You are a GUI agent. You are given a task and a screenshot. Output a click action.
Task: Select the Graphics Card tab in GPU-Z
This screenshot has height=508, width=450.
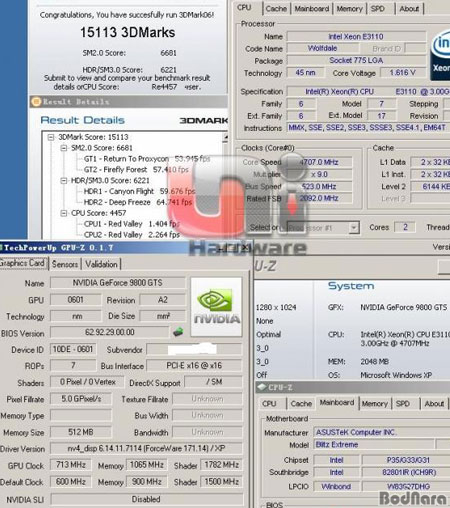point(22,263)
